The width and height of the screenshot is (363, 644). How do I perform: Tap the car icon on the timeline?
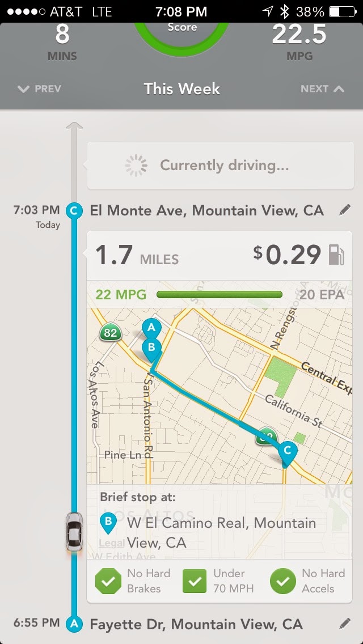(x=74, y=532)
